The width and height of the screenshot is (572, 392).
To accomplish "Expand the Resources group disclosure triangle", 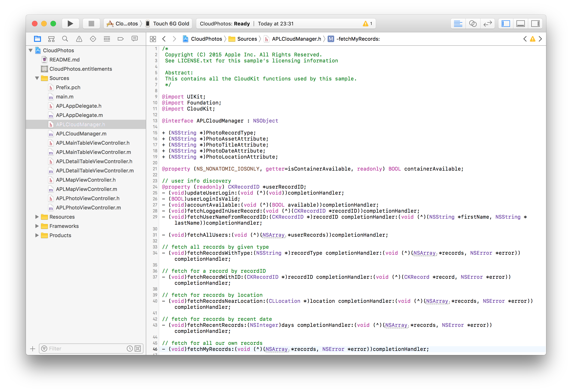I will [37, 217].
